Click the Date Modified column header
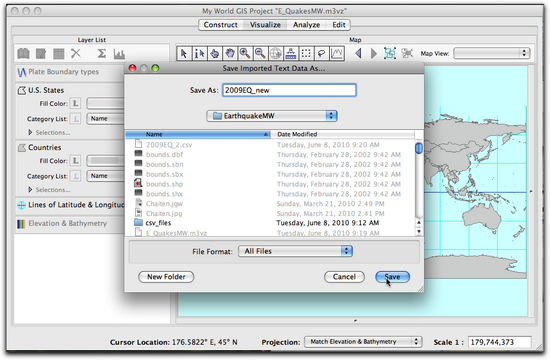 click(x=342, y=134)
